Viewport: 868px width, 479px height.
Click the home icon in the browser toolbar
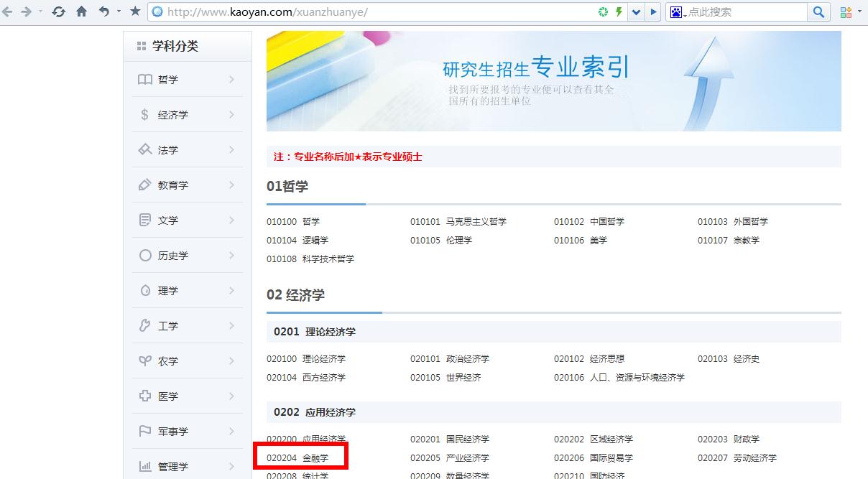tap(81, 11)
